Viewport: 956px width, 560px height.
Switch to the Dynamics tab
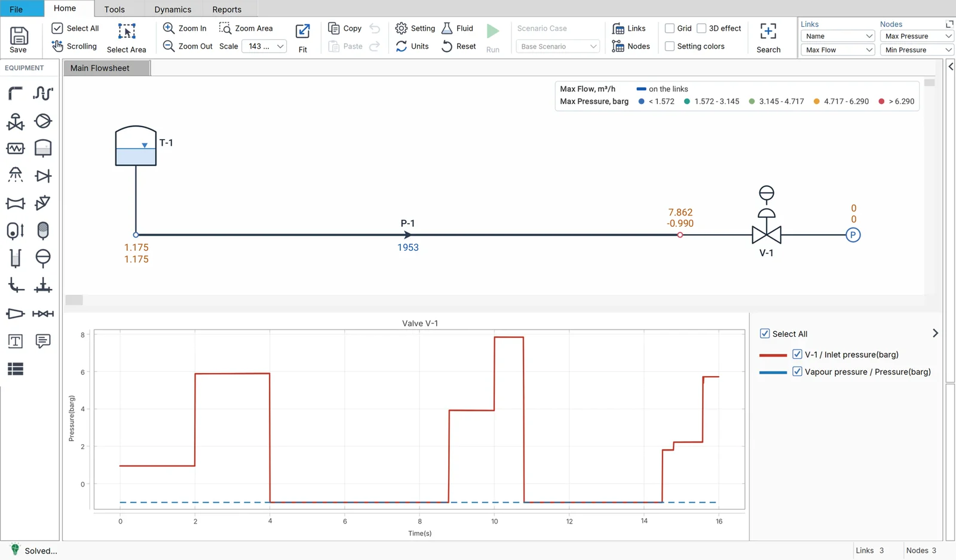[173, 10]
